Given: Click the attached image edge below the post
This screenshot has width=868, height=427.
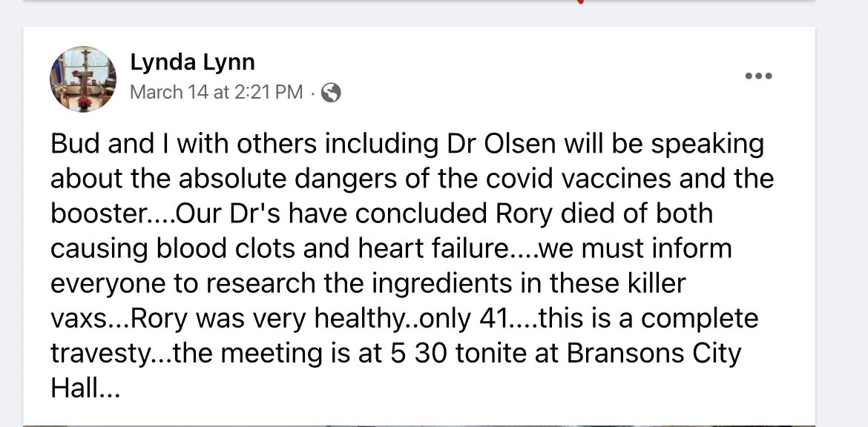Looking at the screenshot, I should click(x=418, y=426).
